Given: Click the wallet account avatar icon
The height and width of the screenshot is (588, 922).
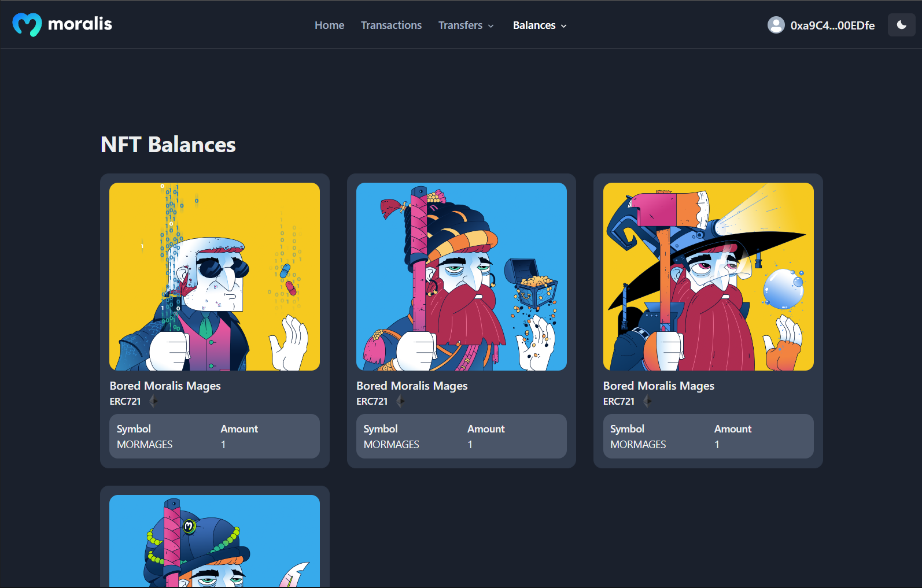Looking at the screenshot, I should 776,25.
